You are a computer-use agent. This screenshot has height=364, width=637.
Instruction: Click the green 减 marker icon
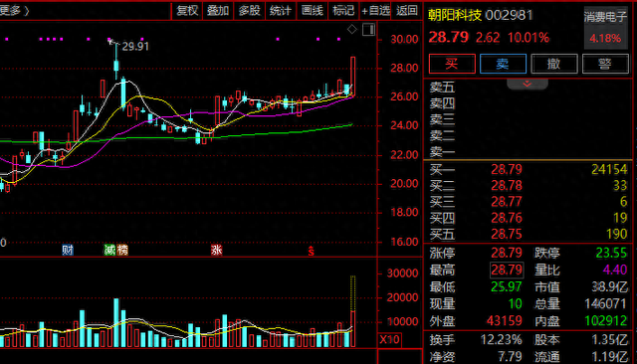[x=109, y=250]
